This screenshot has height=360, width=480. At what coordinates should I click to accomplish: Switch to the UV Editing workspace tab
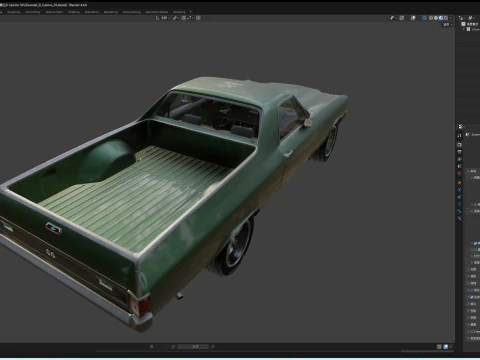[x=33, y=12]
